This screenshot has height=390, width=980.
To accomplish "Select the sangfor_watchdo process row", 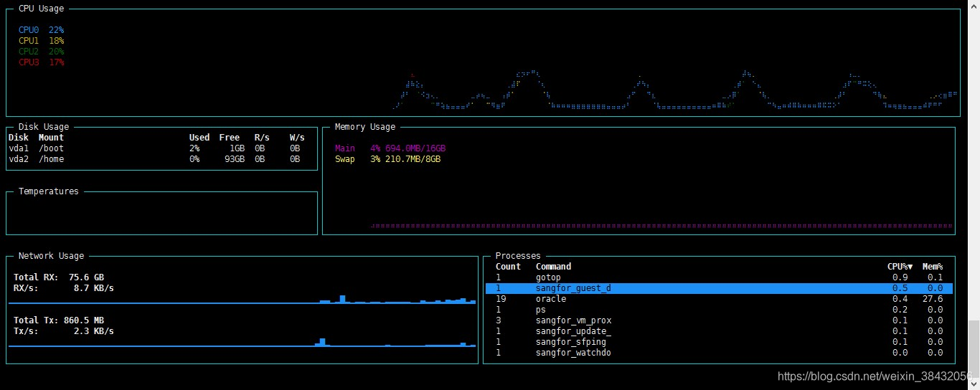I will coord(719,353).
